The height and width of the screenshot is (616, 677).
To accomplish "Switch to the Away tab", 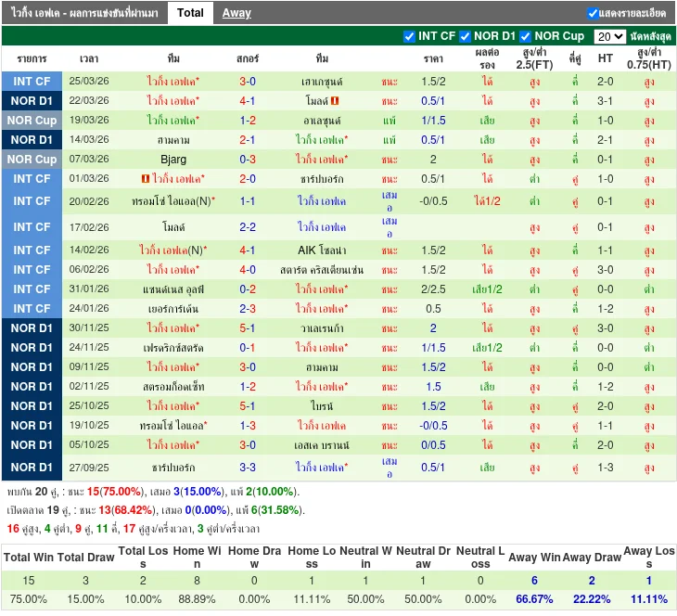I will pyautogui.click(x=236, y=13).
